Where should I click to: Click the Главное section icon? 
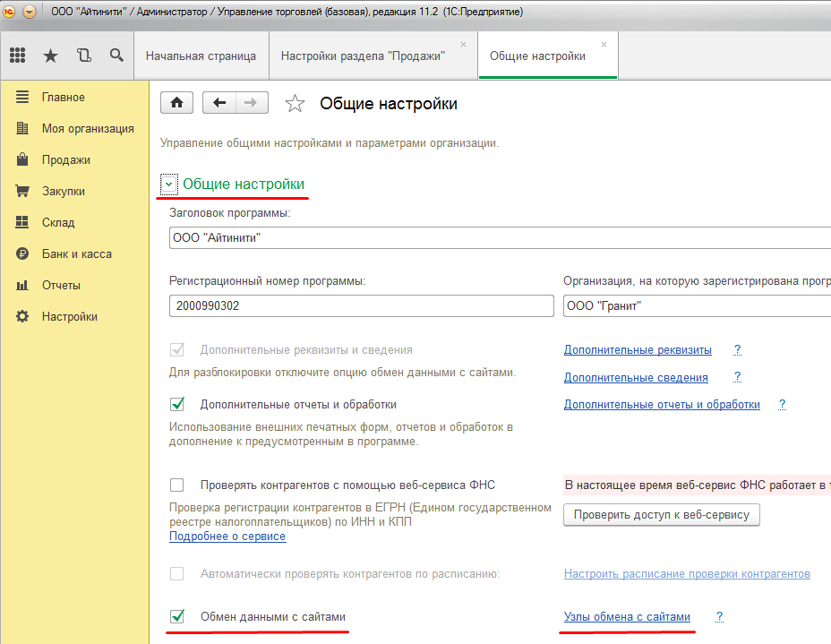point(22,97)
